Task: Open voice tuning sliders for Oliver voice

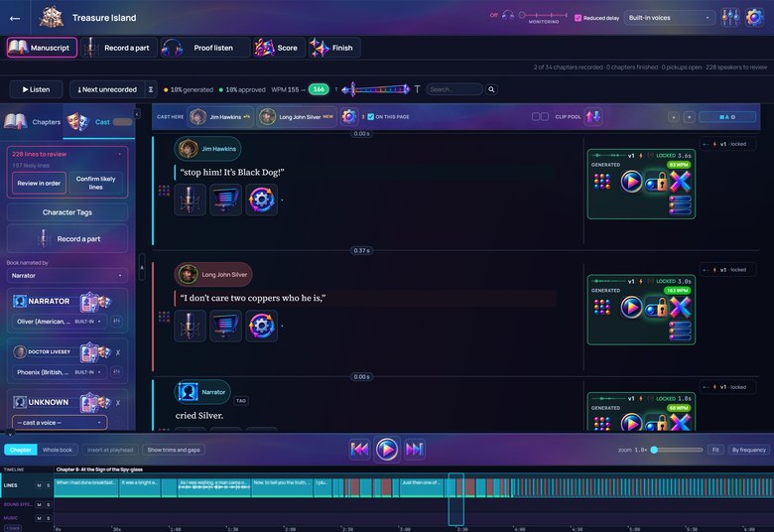Action: (x=116, y=321)
